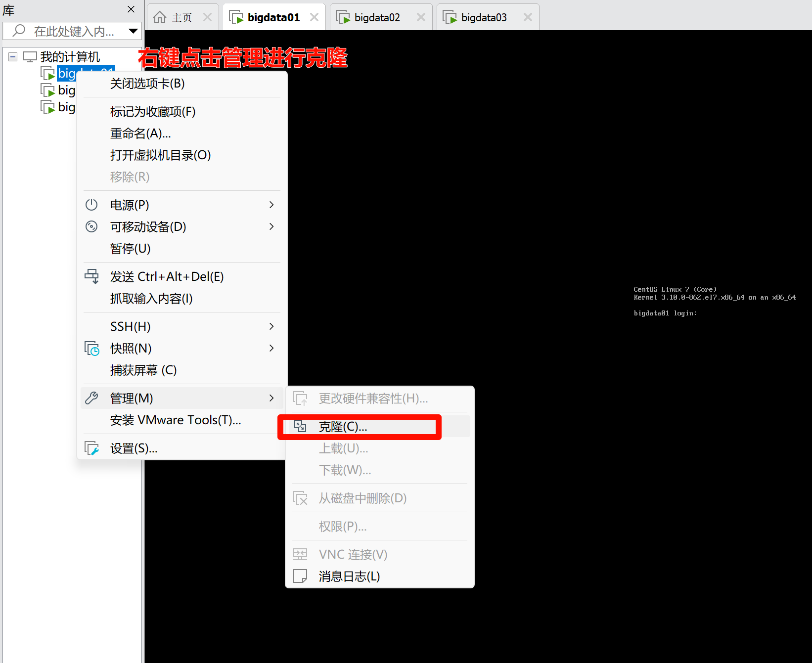Expand the 管理(M) submenu arrow
This screenshot has width=812, height=663.
271,398
